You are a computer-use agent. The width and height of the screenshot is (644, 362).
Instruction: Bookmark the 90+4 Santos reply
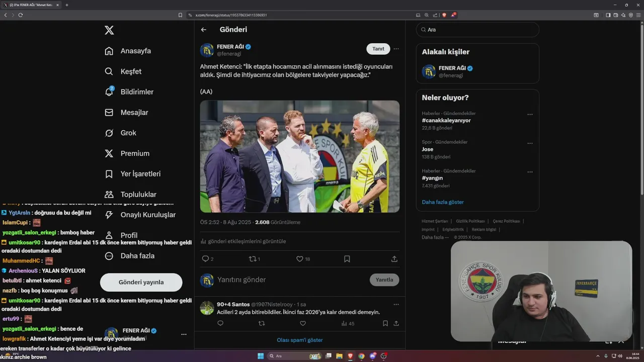pos(385,323)
